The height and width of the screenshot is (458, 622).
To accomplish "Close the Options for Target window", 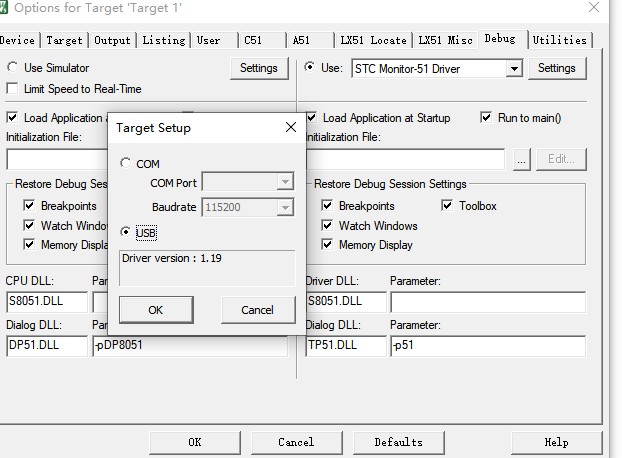I will [x=594, y=7].
